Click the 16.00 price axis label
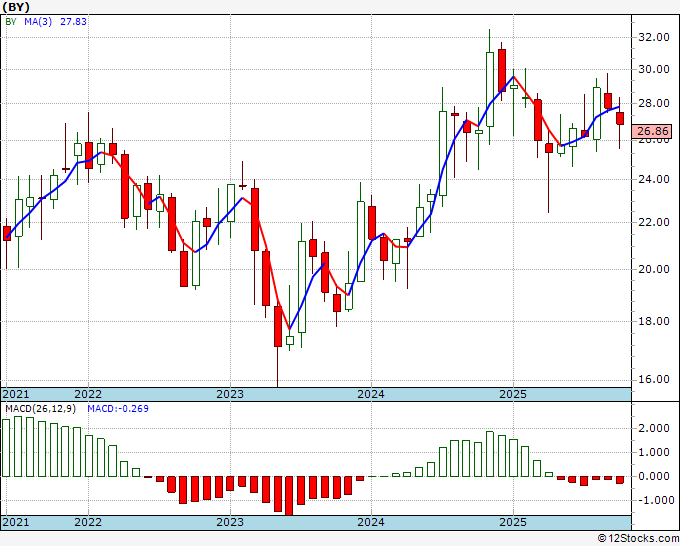The height and width of the screenshot is (546, 680). [652, 379]
